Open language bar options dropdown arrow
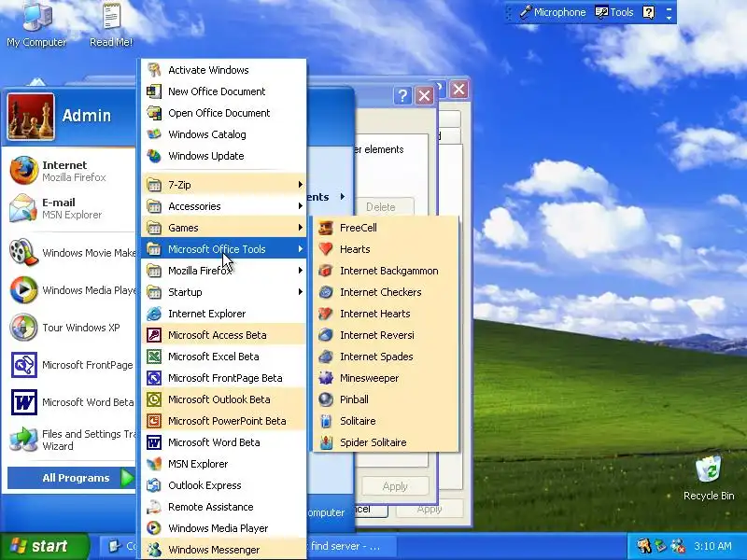This screenshot has height=560, width=747. 669,17
